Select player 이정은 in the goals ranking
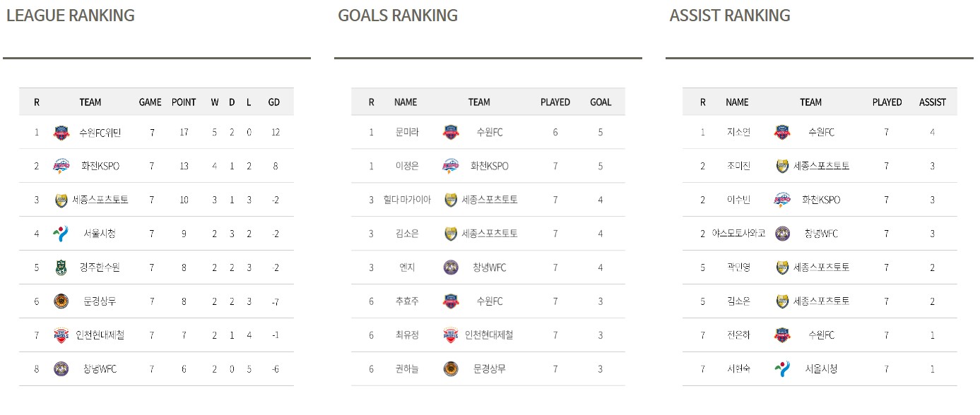The image size is (980, 415). [x=408, y=166]
